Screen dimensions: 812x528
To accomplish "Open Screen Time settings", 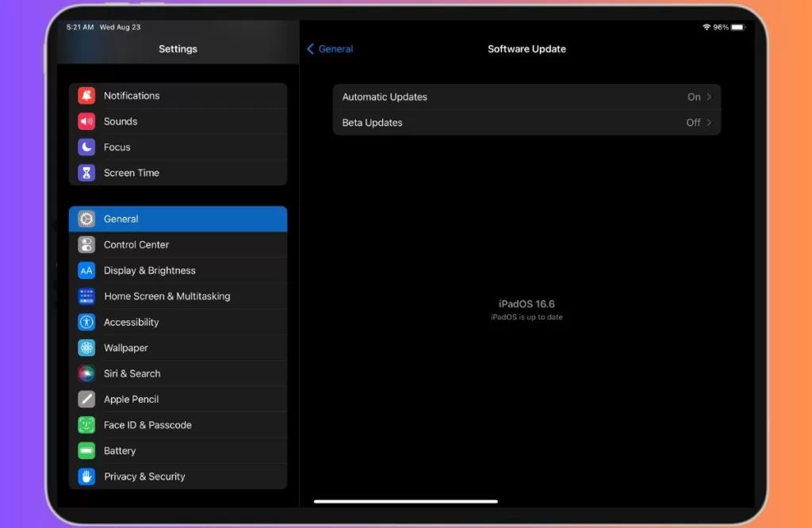I will 178,172.
